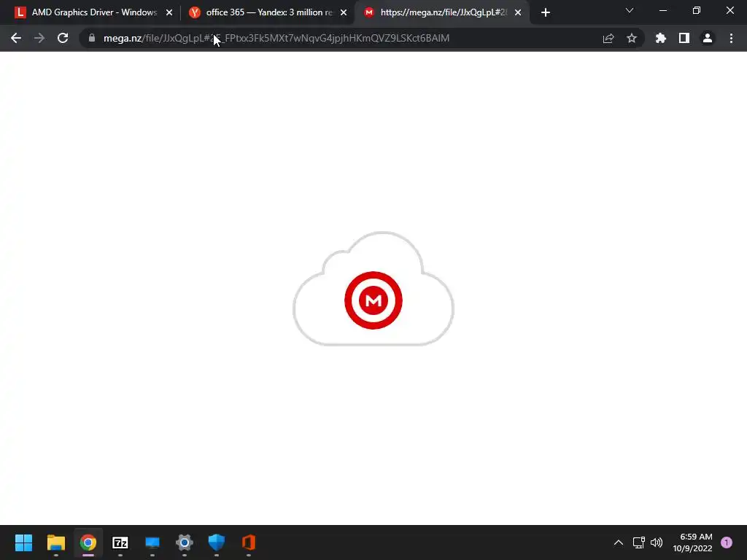Switch to office 365 Yandex tab
The height and width of the screenshot is (560, 747).
(x=268, y=12)
